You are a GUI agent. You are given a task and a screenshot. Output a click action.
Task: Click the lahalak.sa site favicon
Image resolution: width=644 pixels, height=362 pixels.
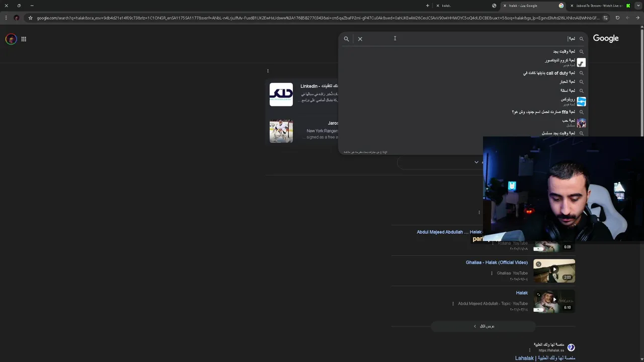[571, 347]
